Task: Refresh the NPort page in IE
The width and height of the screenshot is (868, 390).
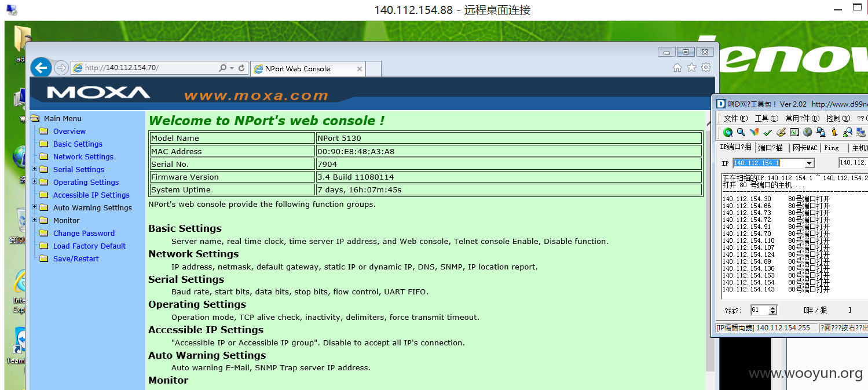Action: click(242, 68)
